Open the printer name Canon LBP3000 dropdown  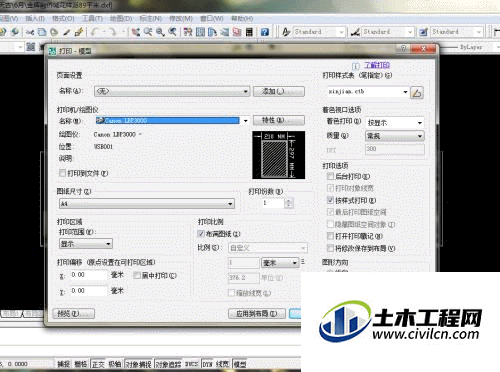pyautogui.click(x=172, y=120)
